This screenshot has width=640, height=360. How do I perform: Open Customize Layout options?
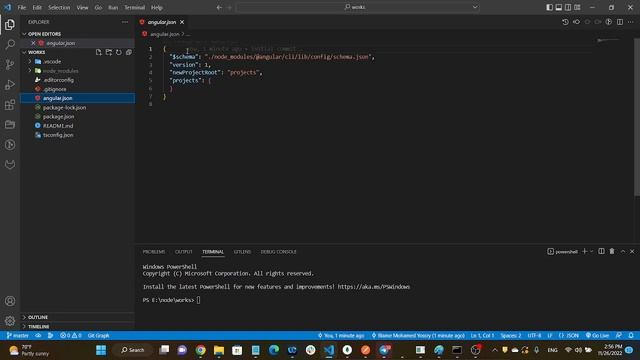coord(578,7)
